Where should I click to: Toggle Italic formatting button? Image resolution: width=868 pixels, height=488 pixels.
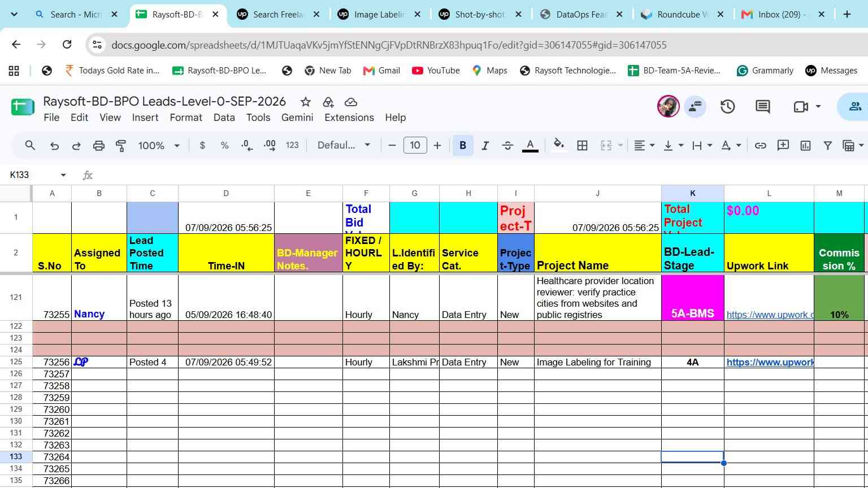(x=485, y=146)
